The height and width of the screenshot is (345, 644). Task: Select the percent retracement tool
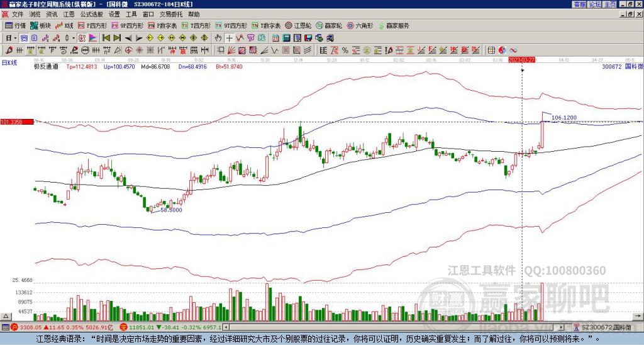(x=345, y=50)
